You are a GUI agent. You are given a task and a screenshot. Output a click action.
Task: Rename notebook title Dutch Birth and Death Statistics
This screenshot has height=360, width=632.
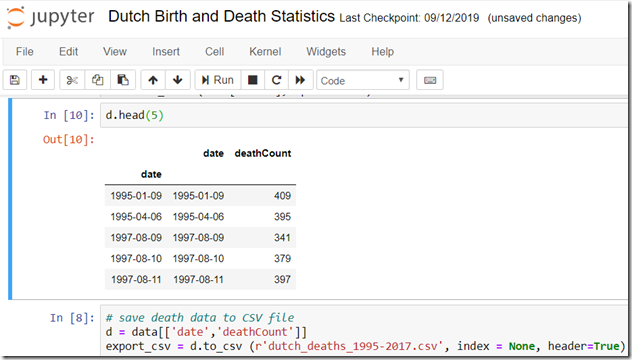click(221, 17)
